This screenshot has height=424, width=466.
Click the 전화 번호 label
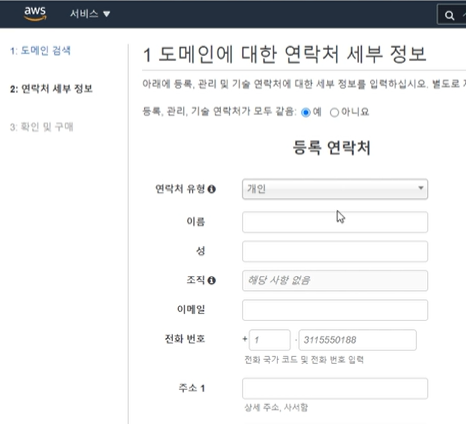point(185,339)
